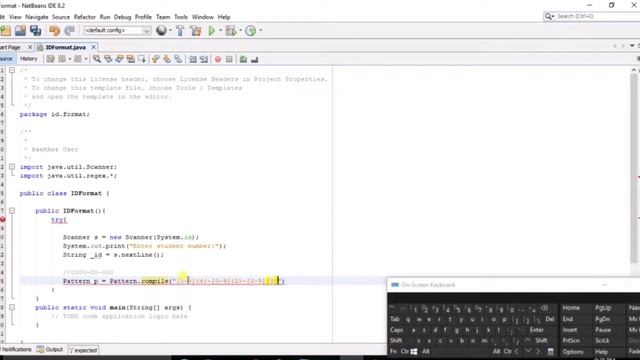
Task: Click Home key on On-Screen Keyboard
Action: tap(571, 308)
